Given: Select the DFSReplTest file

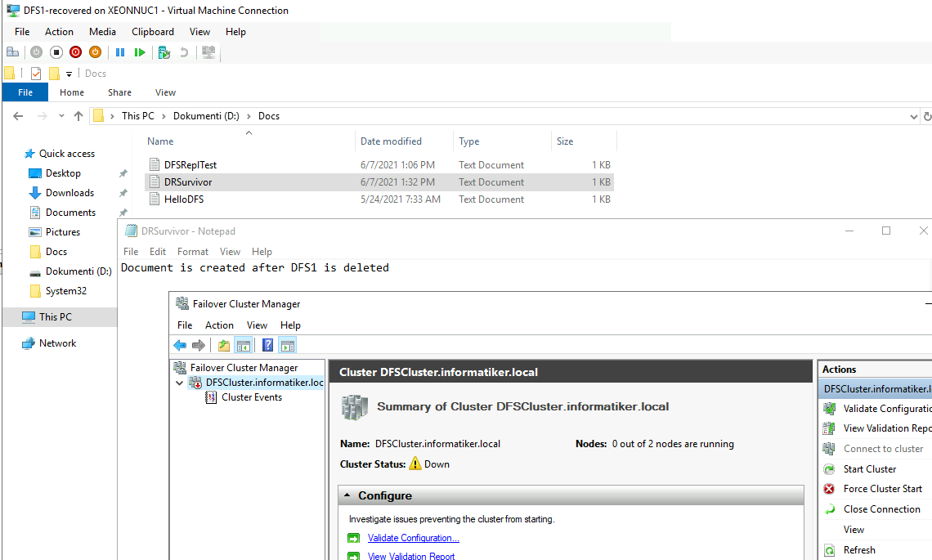Looking at the screenshot, I should 190,164.
